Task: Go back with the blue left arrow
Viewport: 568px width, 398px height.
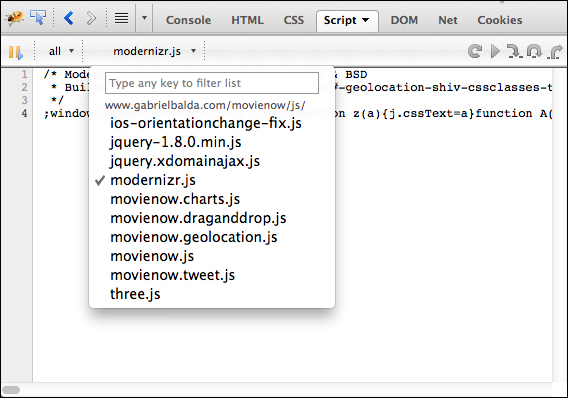Action: click(68, 18)
